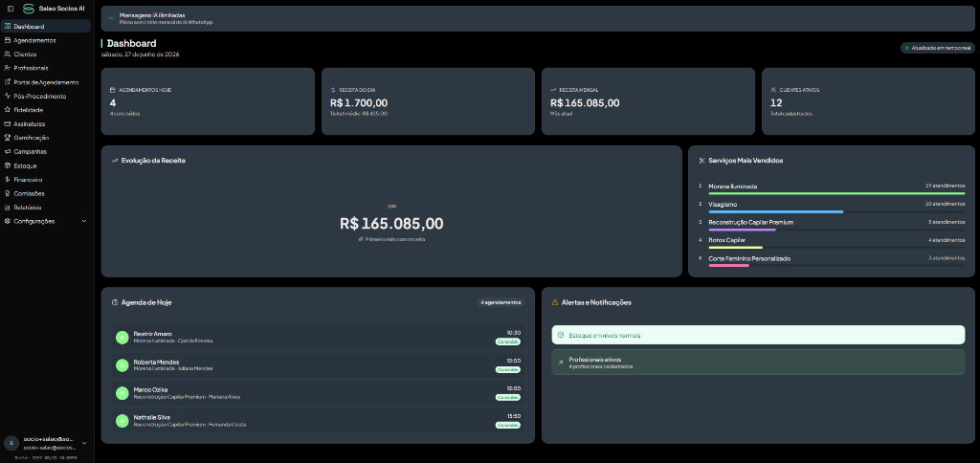Click the card icon beside Assinaturas
Screen dimensions: 980x463
(8, 123)
